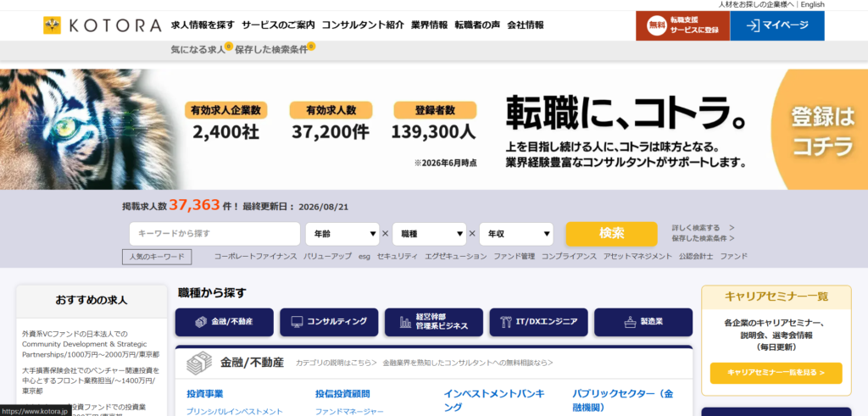Open カテゴリの説明はこちら link

click(x=336, y=363)
